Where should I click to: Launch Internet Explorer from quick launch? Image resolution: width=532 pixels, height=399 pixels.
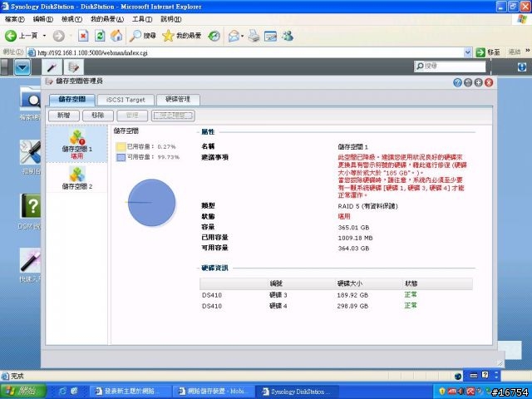pos(63,392)
